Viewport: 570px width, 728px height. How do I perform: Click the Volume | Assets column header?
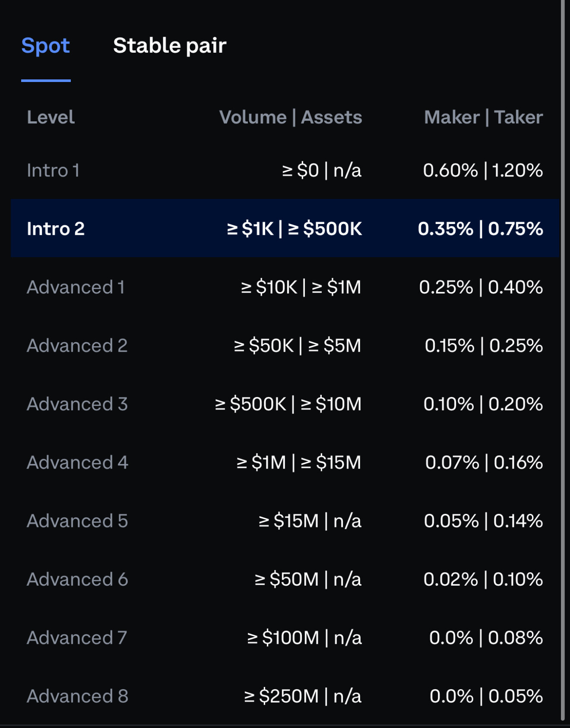point(291,117)
